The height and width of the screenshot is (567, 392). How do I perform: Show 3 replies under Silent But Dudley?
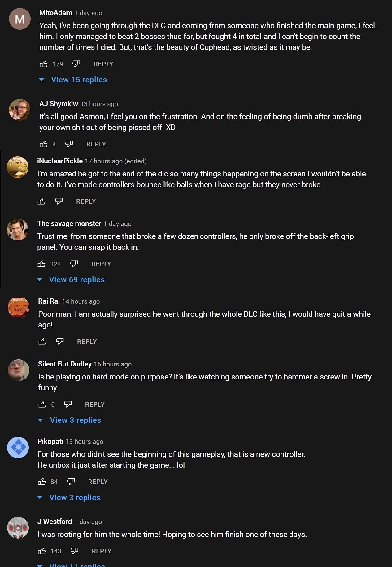pos(75,420)
